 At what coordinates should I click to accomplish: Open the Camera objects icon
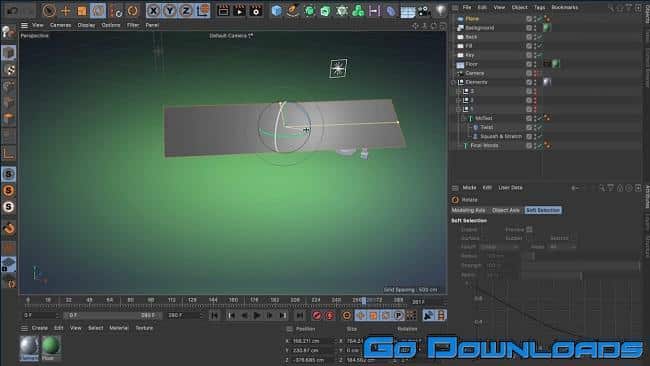pos(424,11)
